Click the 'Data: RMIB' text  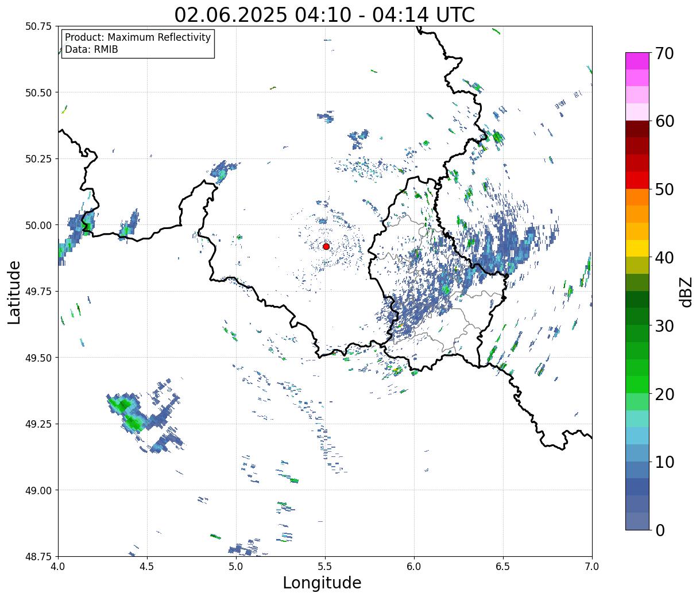point(91,50)
